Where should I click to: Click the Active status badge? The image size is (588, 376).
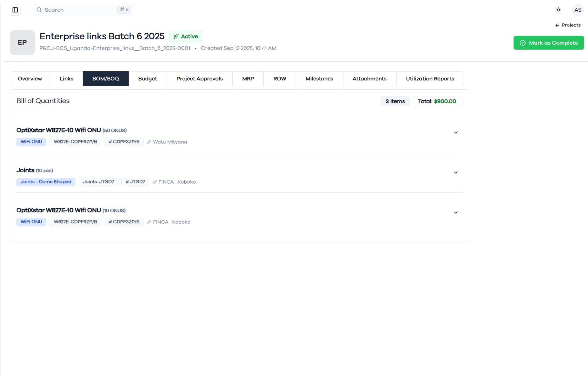click(185, 37)
